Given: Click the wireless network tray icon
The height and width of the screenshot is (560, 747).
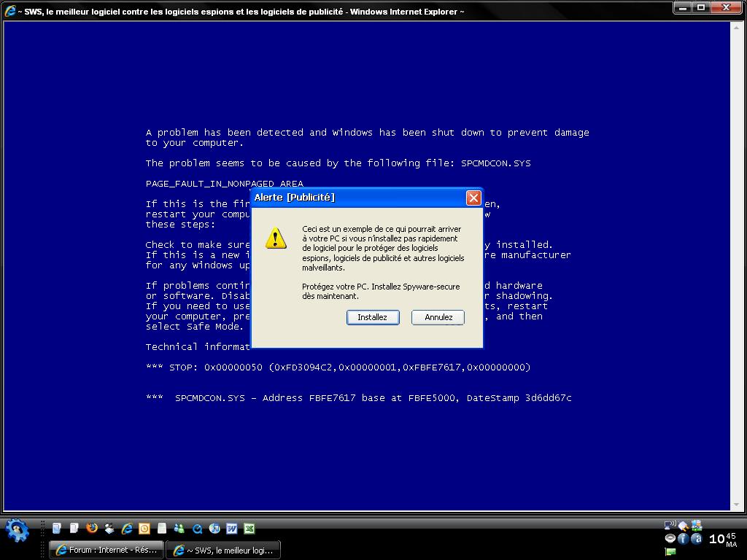Looking at the screenshot, I should click(x=670, y=525).
